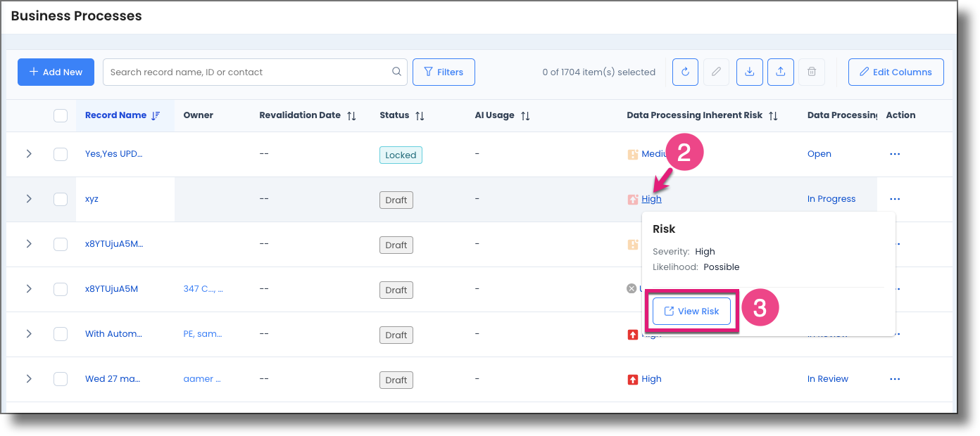Open the Wed 27 ma record link
This screenshot has height=436, width=980.
pyautogui.click(x=113, y=379)
